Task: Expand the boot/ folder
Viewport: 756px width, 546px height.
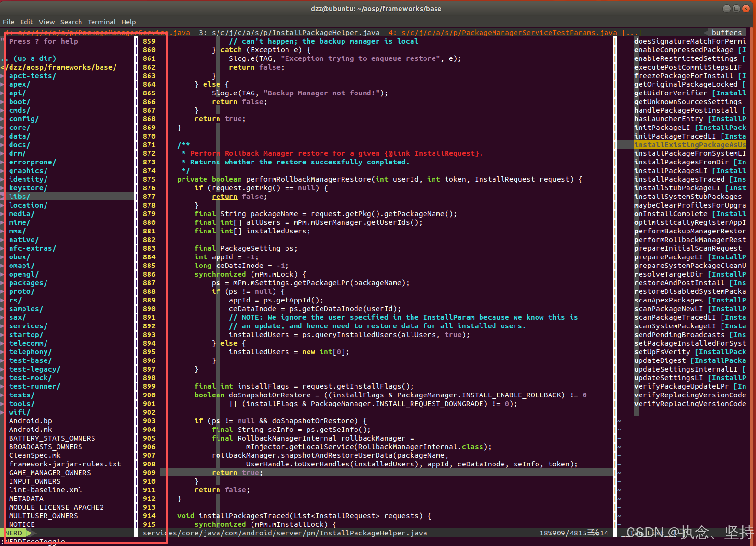Action: coord(19,102)
